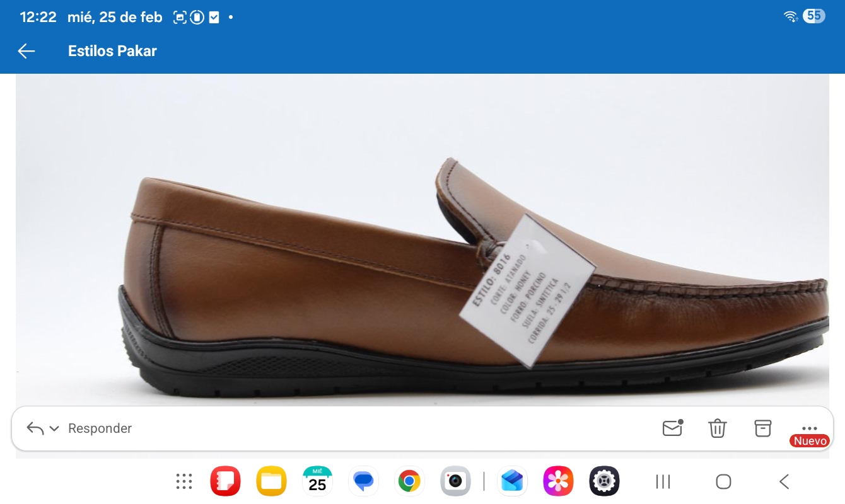The height and width of the screenshot is (504, 845).
Task: Mark the email as unread
Action: point(673,428)
